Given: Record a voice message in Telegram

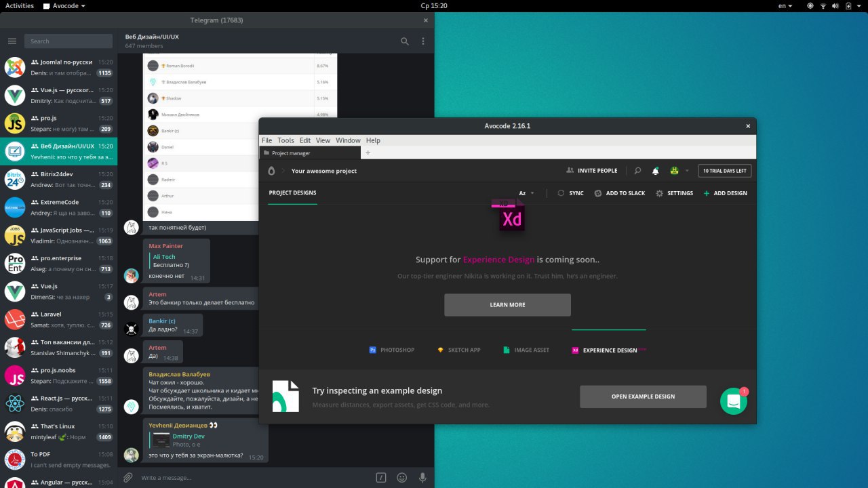Looking at the screenshot, I should [x=422, y=477].
